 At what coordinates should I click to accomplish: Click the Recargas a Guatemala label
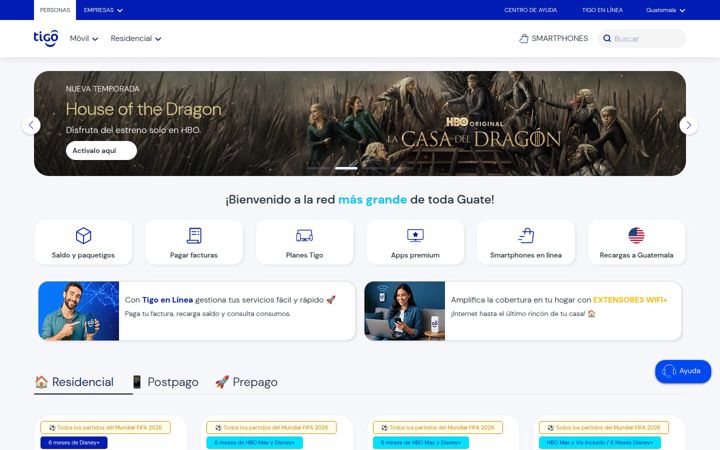coord(636,255)
